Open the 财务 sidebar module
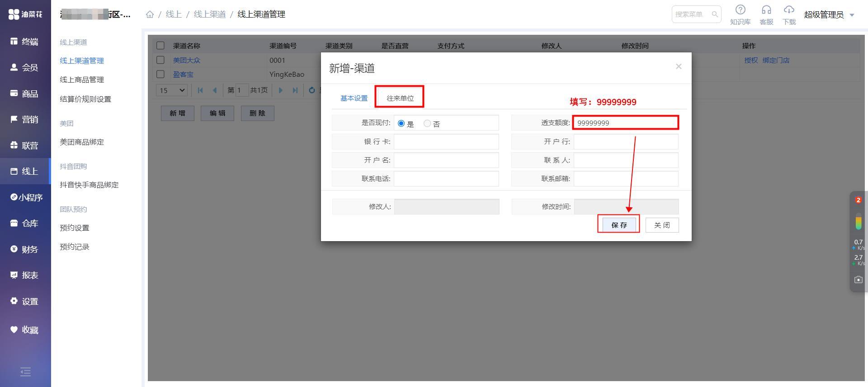The image size is (868, 387). (25, 249)
